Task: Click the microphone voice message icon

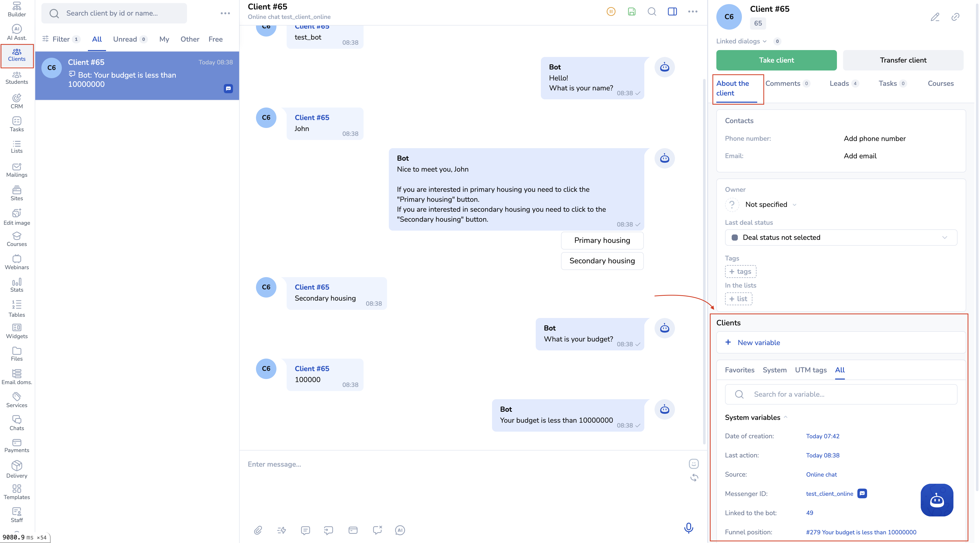Action: [x=689, y=528]
